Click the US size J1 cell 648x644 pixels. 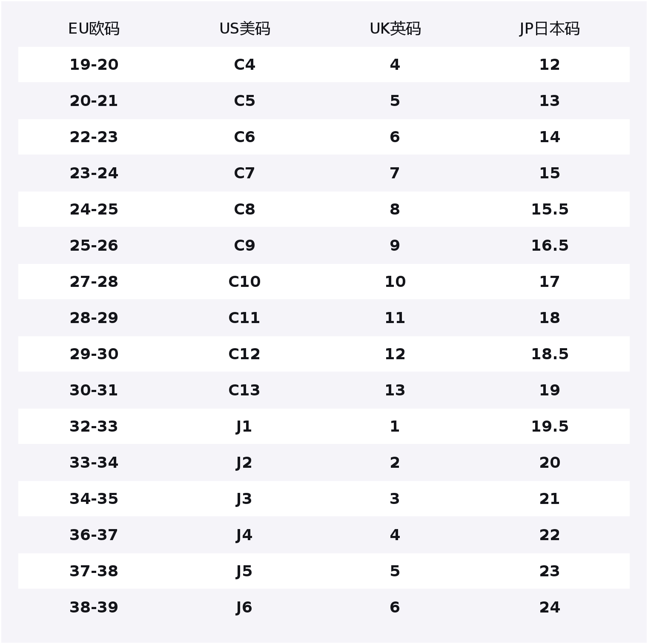(x=244, y=426)
